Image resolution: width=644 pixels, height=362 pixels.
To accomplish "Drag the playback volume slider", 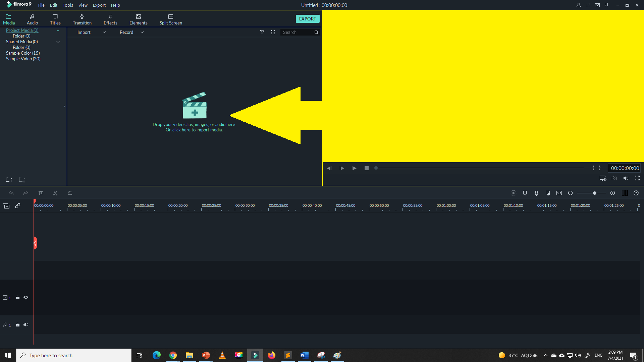I will pos(626,178).
